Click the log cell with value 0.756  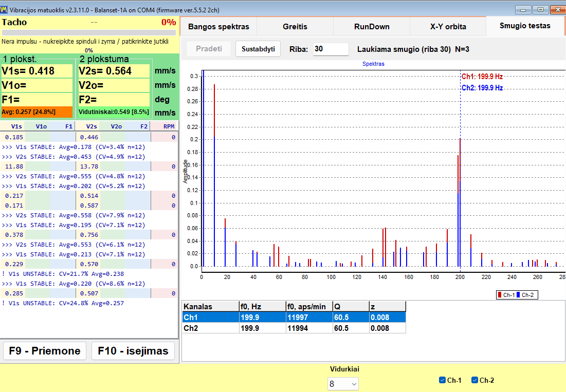click(88, 235)
